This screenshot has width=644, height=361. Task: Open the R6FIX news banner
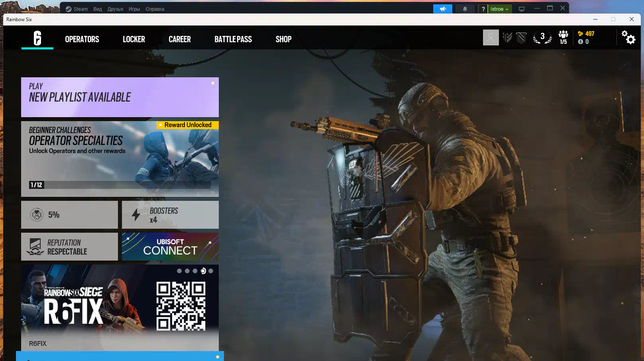tap(120, 308)
